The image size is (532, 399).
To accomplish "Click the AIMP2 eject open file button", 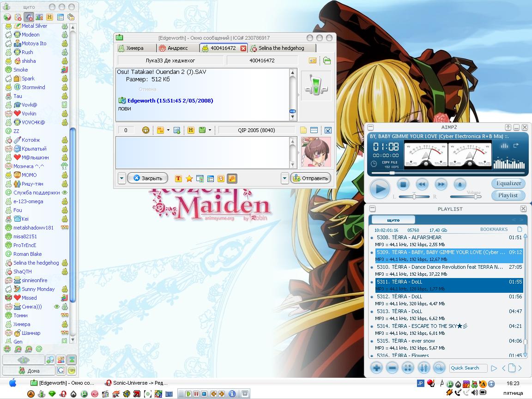I will [x=460, y=185].
